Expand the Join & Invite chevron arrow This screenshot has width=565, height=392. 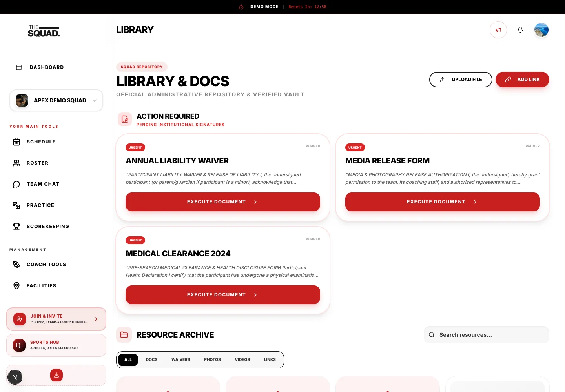[96, 319]
